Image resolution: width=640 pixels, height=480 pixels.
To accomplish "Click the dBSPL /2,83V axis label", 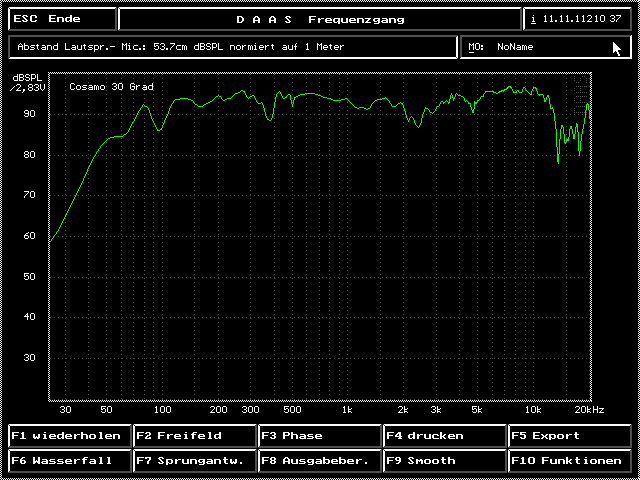I will tap(27, 82).
